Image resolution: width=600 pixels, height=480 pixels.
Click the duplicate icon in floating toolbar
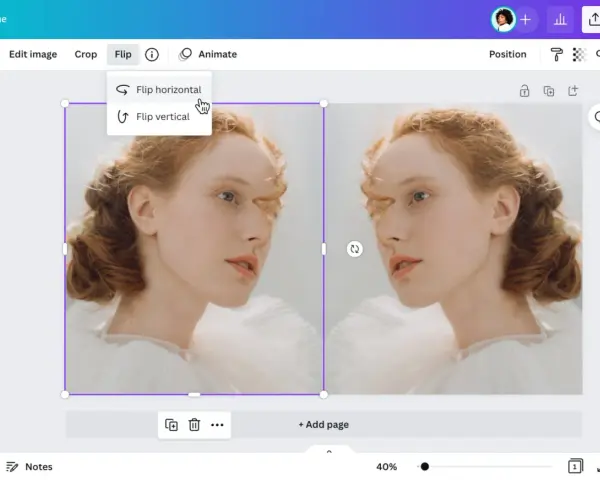[171, 425]
